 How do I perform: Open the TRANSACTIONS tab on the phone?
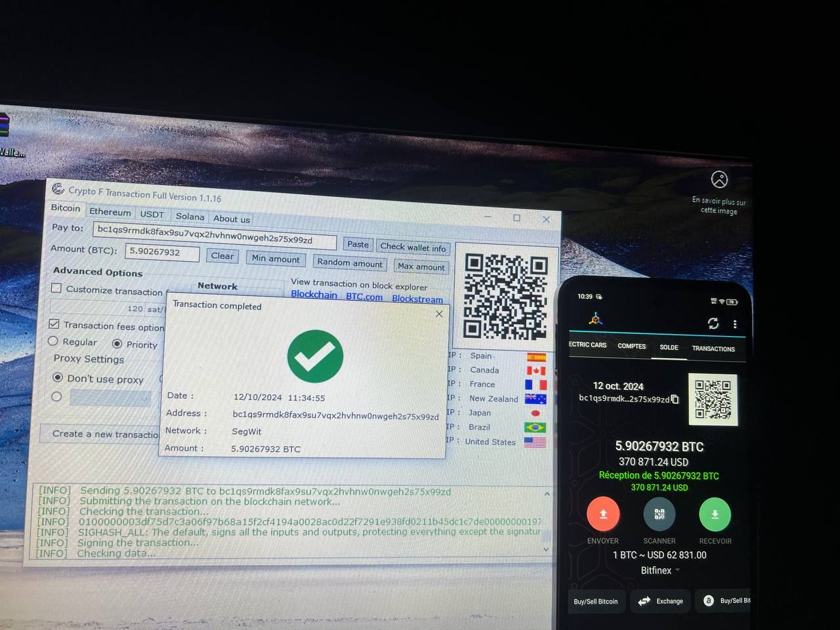713,348
